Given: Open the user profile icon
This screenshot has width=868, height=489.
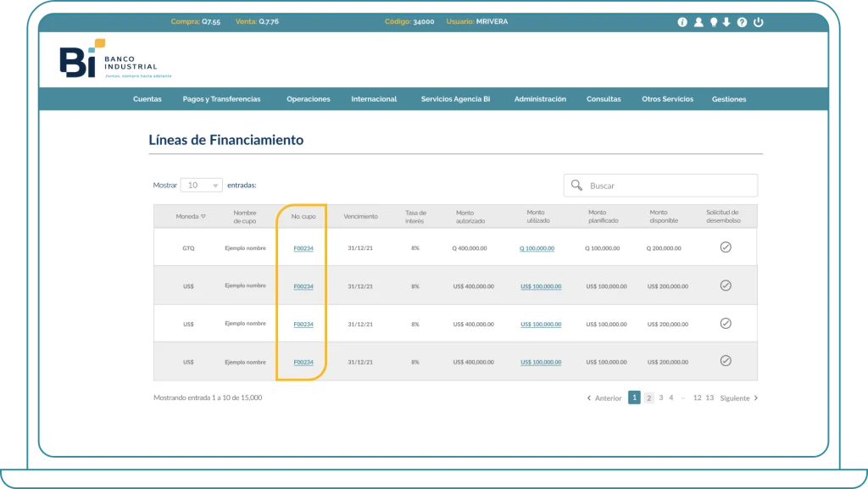Looking at the screenshot, I should [x=698, y=22].
